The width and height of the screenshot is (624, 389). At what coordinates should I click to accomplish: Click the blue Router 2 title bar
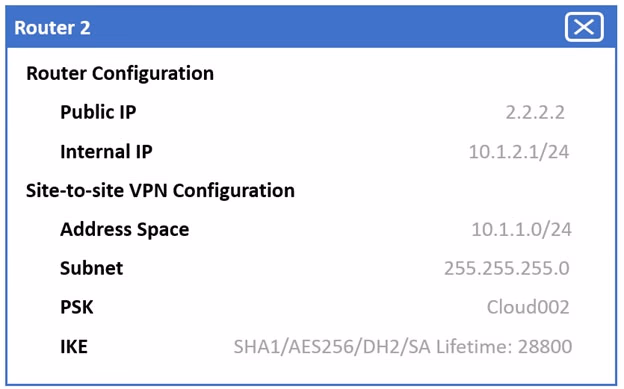[311, 27]
